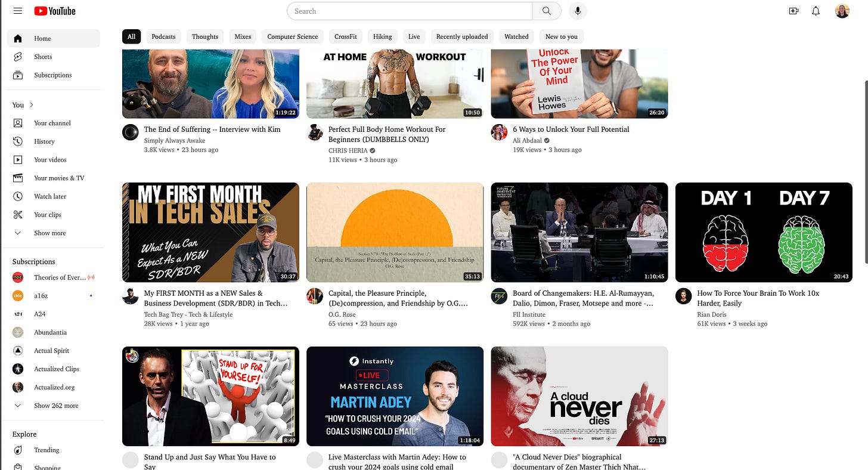
Task: Open 'Board of Changemakers' video title
Action: point(583,298)
